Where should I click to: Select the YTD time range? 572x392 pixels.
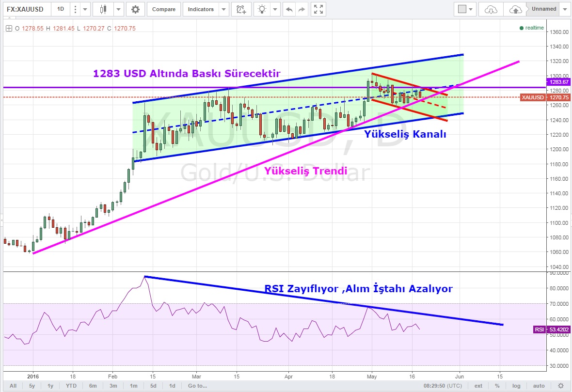click(x=70, y=386)
